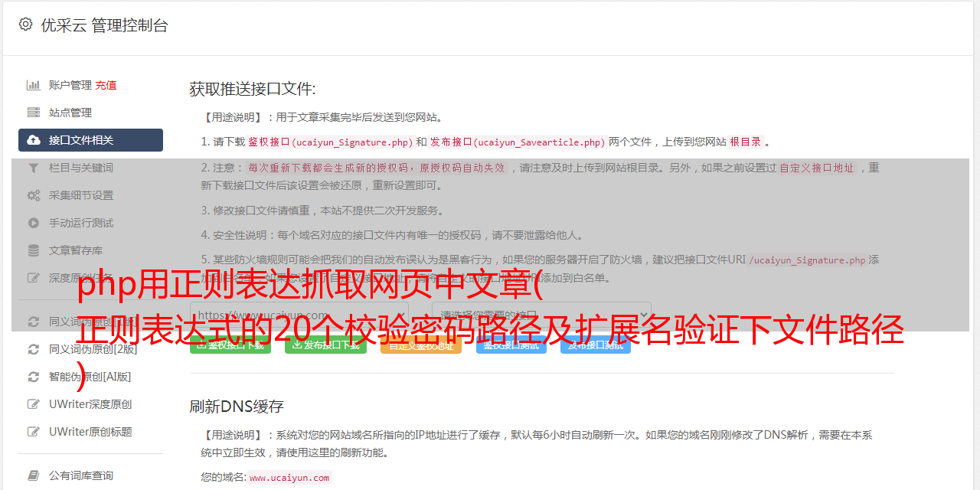Click the green 鉴权接口下载 button
This screenshot has height=490, width=980.
pyautogui.click(x=230, y=345)
